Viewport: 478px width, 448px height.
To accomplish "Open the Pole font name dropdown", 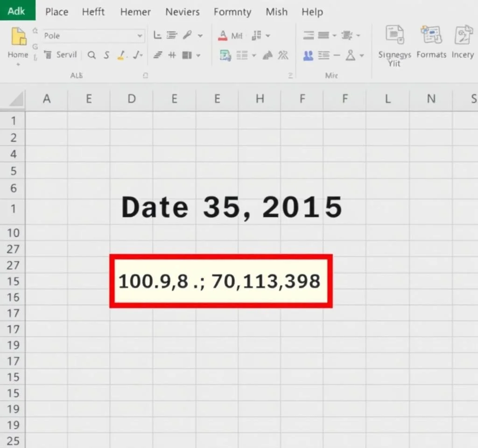I will click(x=140, y=35).
